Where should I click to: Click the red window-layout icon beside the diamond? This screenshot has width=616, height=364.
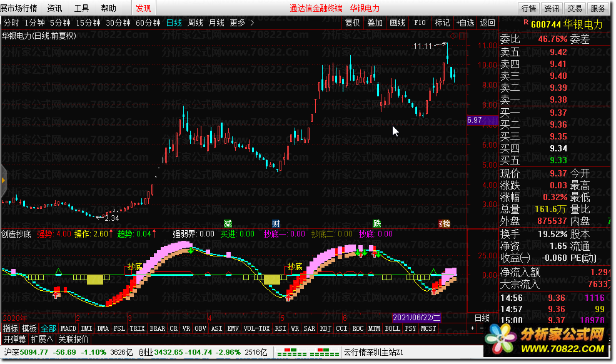tap(462, 36)
